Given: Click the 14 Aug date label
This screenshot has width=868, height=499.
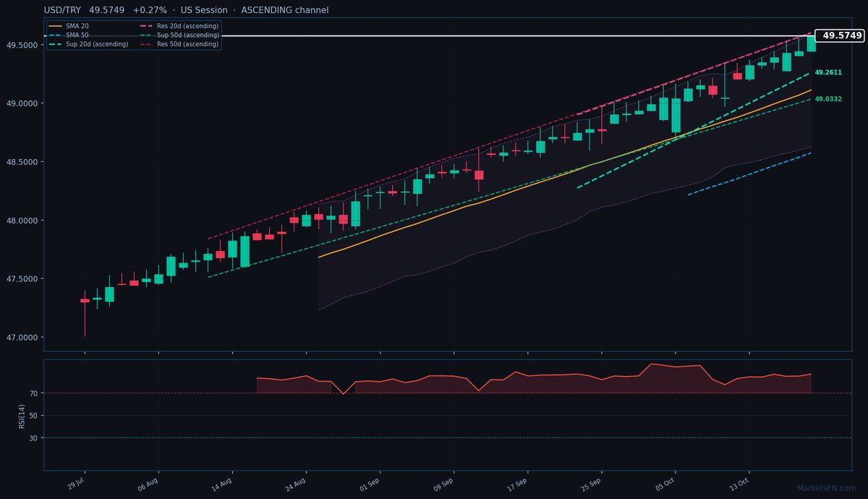Looking at the screenshot, I should click(x=223, y=483).
